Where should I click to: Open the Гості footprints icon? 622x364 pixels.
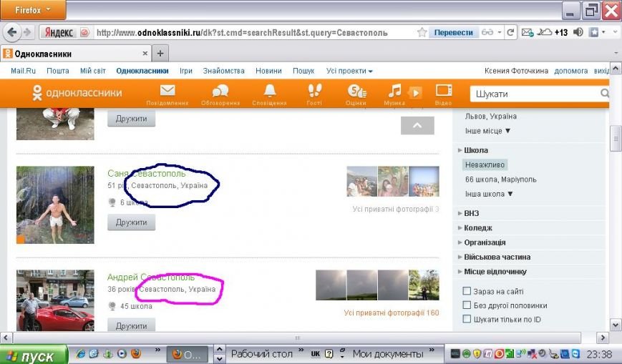pyautogui.click(x=314, y=91)
